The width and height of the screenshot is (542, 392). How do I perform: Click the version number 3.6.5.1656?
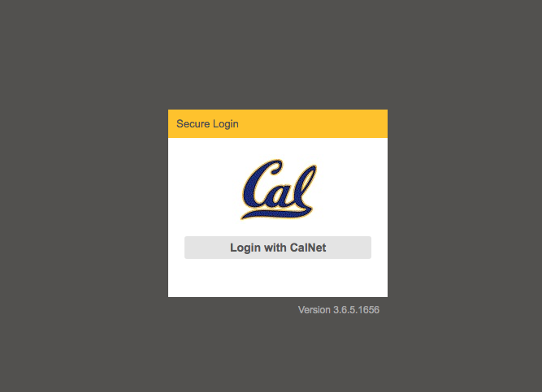click(356, 310)
